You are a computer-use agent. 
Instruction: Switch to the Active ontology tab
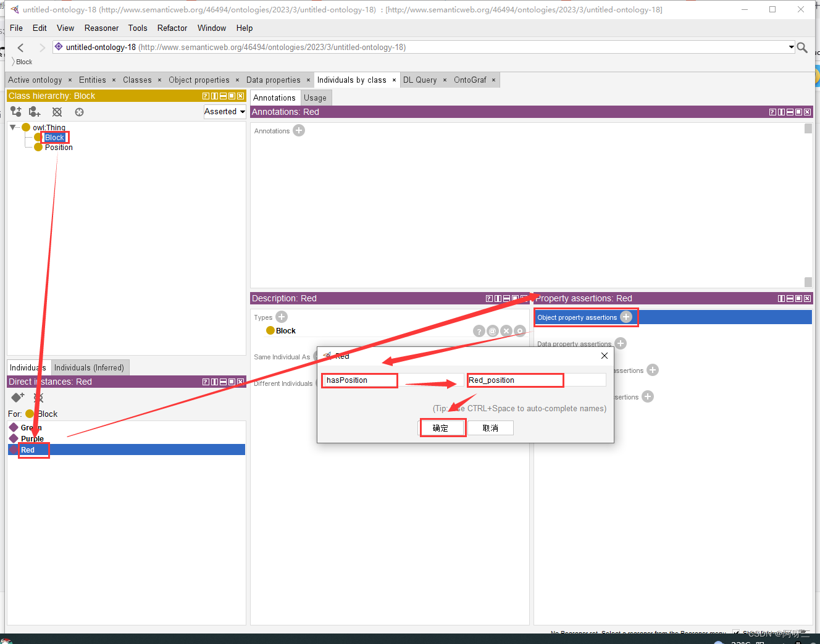click(35, 80)
